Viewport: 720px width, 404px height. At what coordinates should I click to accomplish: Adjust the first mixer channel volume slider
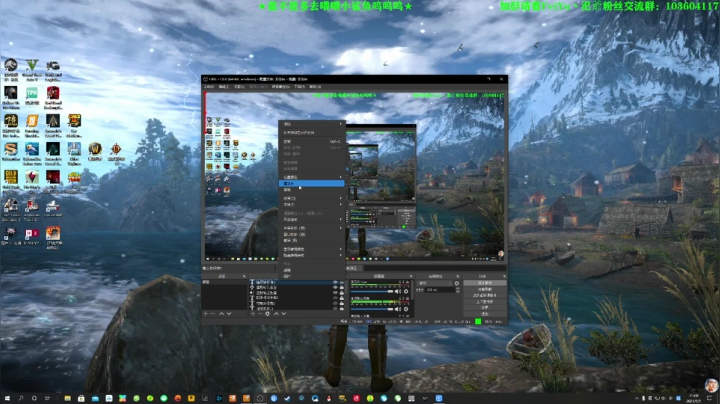(372, 291)
